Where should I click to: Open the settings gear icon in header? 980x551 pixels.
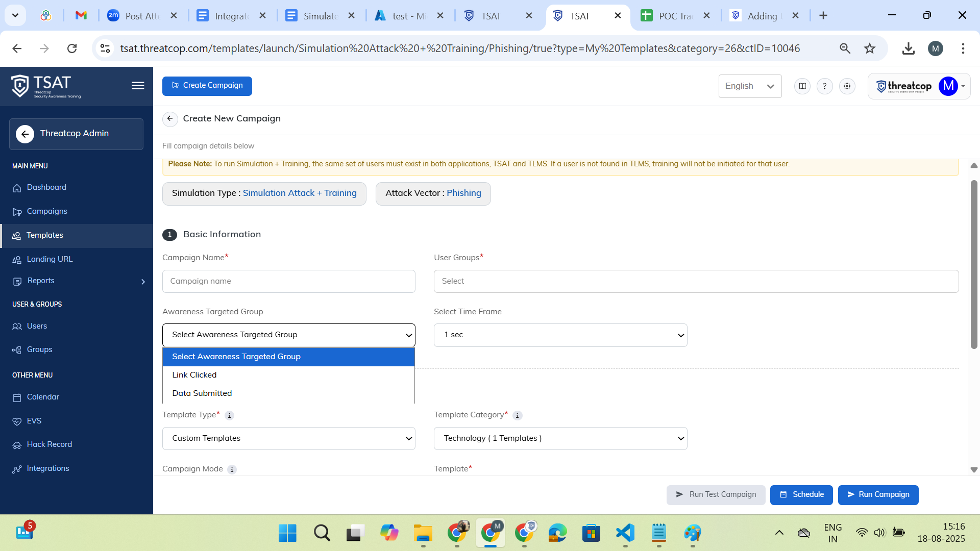tap(847, 86)
